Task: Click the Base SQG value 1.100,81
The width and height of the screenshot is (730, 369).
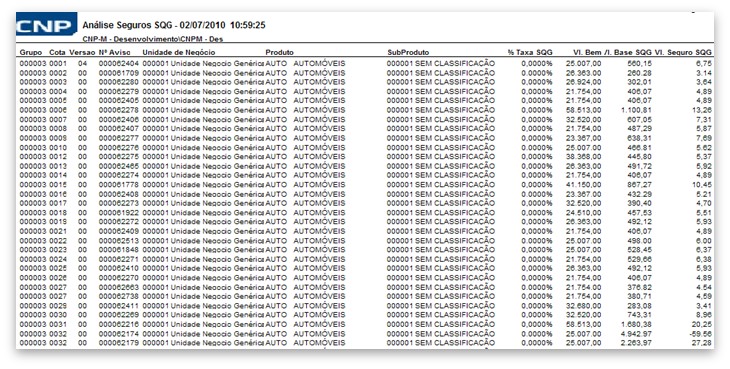Action: point(636,110)
